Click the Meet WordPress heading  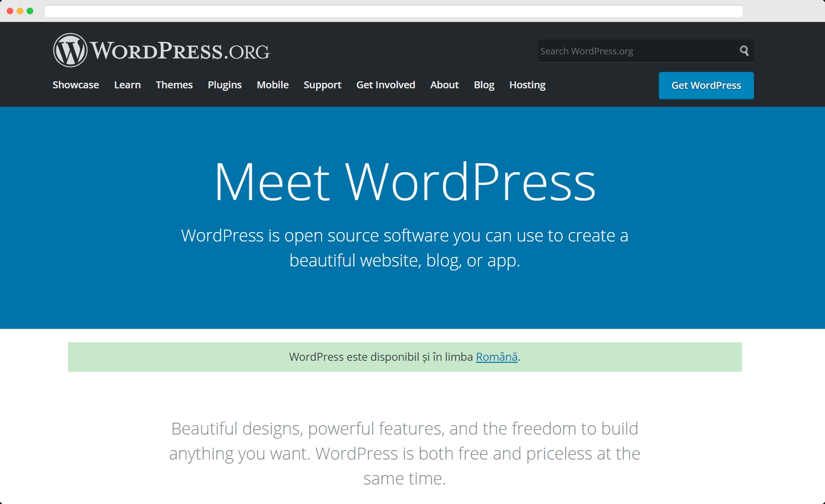405,182
